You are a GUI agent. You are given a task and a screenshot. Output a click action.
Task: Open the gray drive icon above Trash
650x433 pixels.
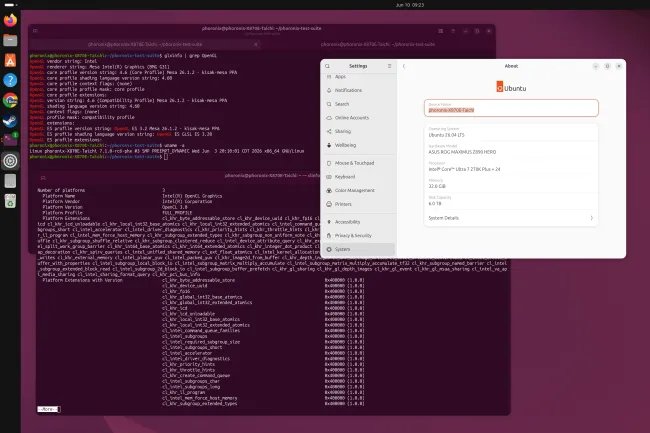click(10, 181)
